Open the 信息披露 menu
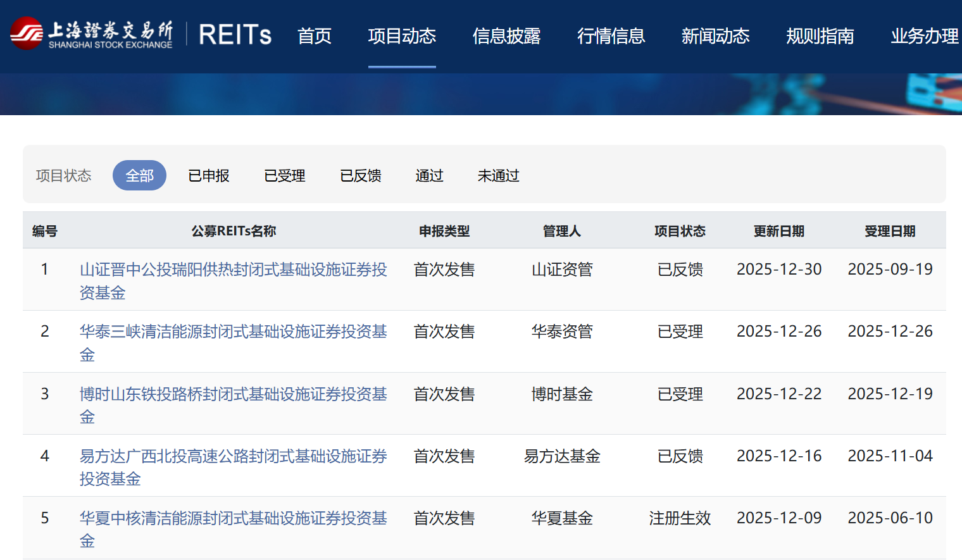 pos(506,36)
